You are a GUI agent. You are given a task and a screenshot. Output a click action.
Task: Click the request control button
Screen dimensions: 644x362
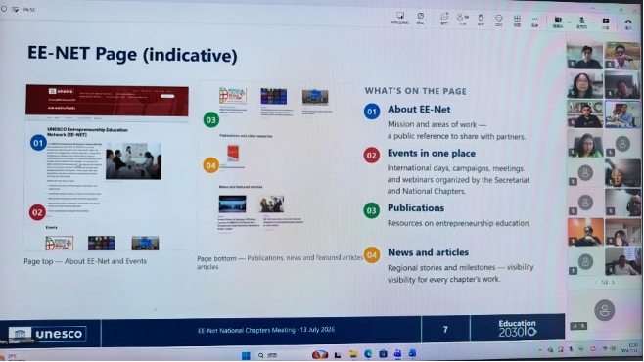point(400,18)
